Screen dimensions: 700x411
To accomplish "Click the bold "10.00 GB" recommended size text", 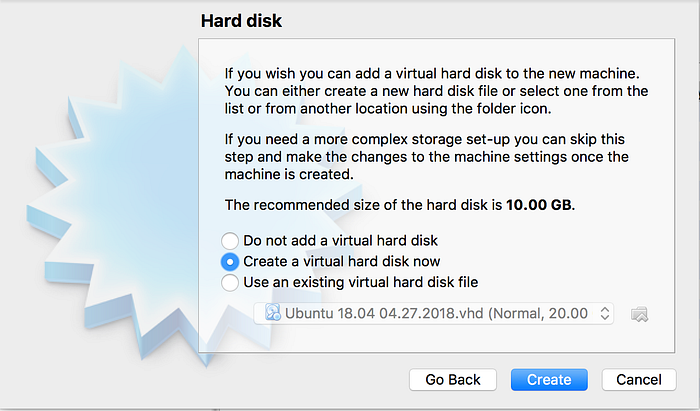I will [538, 205].
